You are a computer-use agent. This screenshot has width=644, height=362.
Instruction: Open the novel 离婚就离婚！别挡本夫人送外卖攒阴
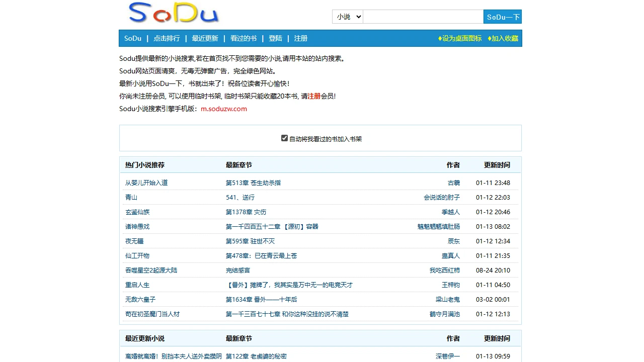pos(174,356)
